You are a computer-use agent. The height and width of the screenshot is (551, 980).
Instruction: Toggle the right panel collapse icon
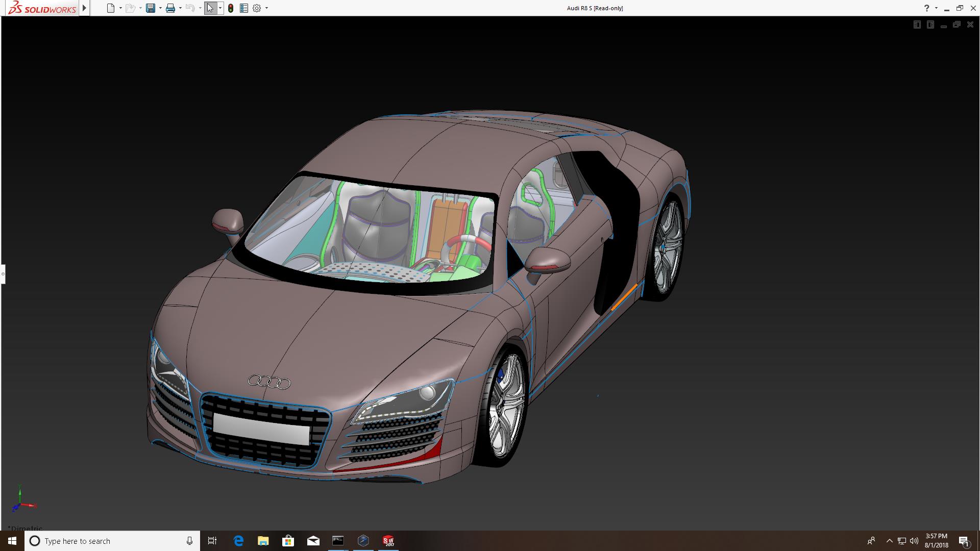(930, 24)
